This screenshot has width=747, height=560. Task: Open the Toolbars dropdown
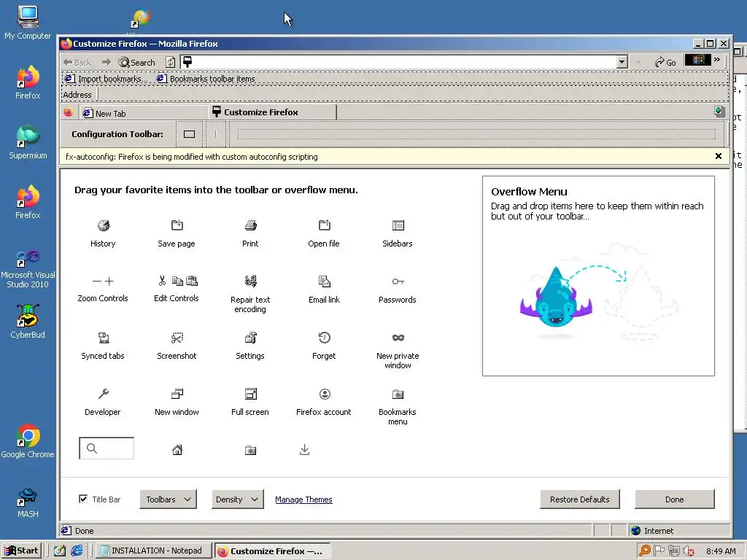click(x=169, y=499)
